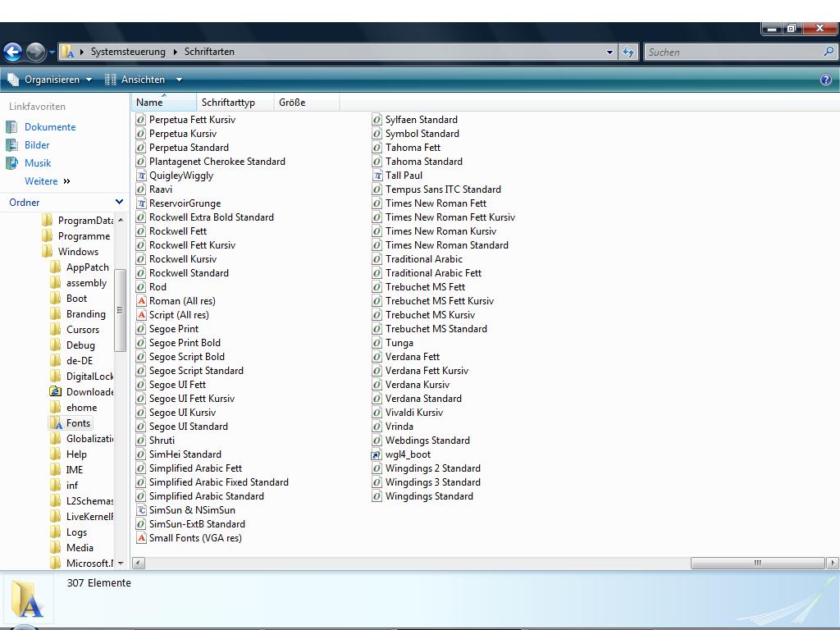840x630 pixels.
Task: Sort by the Name column header
Action: click(164, 103)
